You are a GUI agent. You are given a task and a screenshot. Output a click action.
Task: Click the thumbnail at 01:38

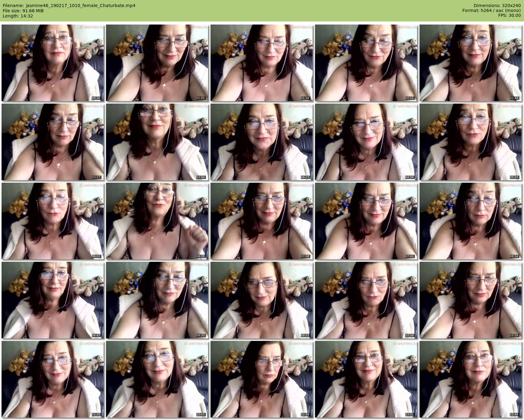[x=262, y=63]
